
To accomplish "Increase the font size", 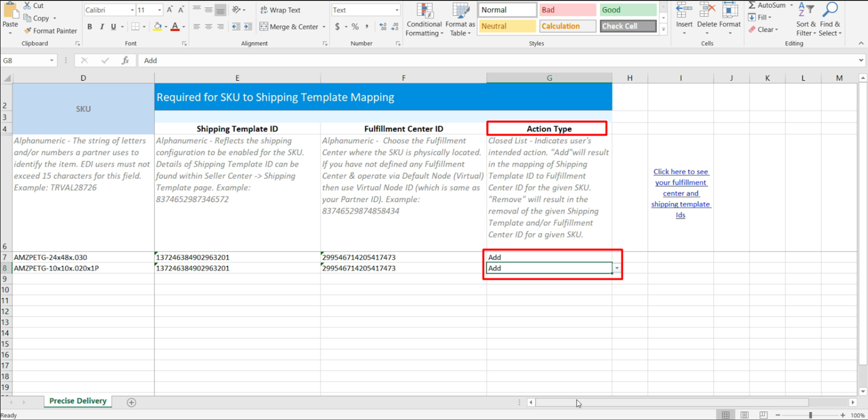I will click(x=170, y=10).
